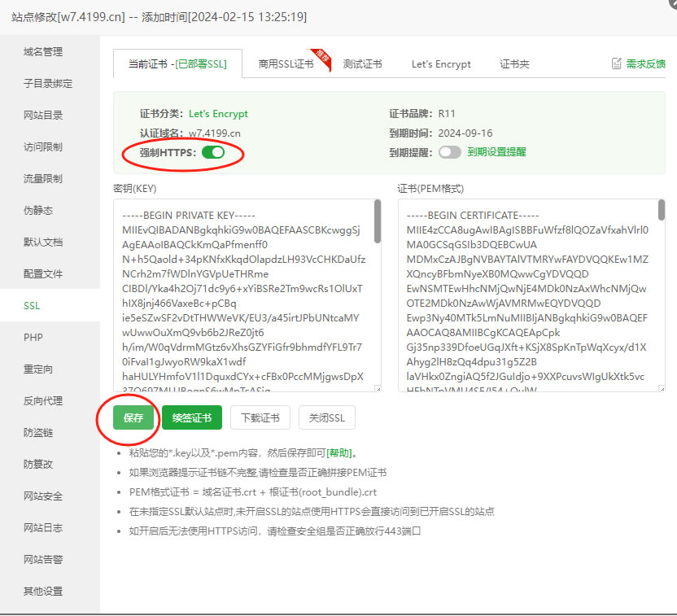The height and width of the screenshot is (616, 677).
Task: Select 反向代理 in the sidebar
Action: [x=43, y=400]
